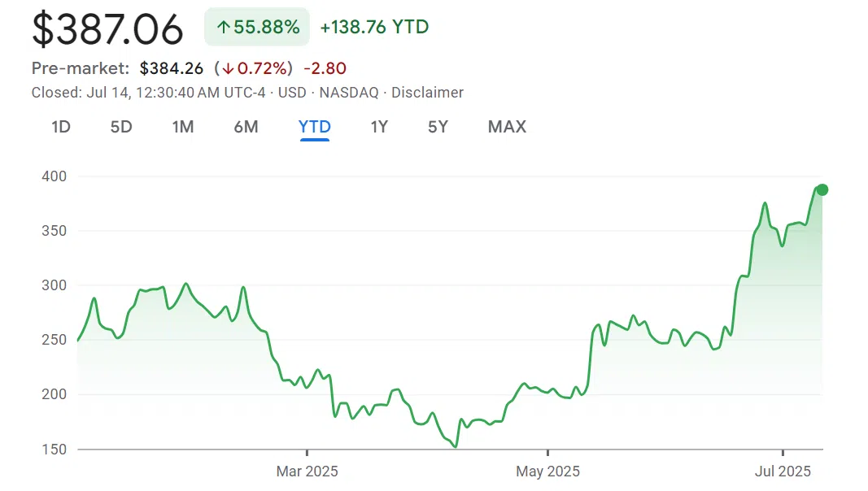Switch to the 1M chart range
This screenshot has height=491, width=868.
(183, 127)
